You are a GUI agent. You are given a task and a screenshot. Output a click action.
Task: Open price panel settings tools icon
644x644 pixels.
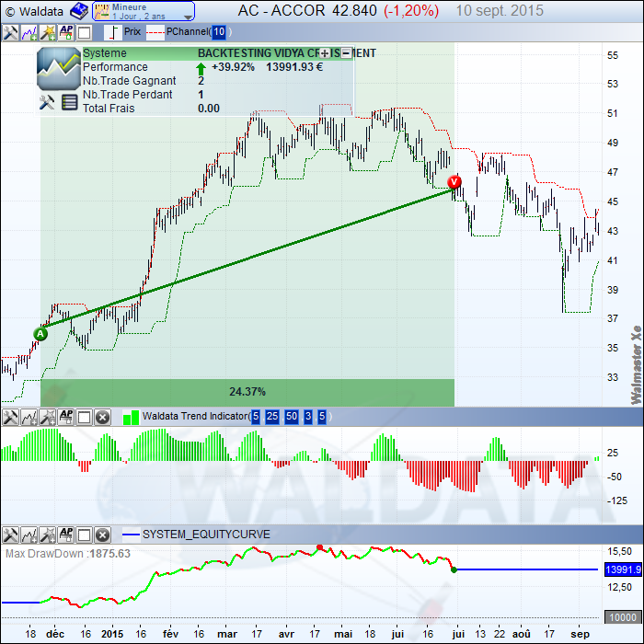pos(10,33)
